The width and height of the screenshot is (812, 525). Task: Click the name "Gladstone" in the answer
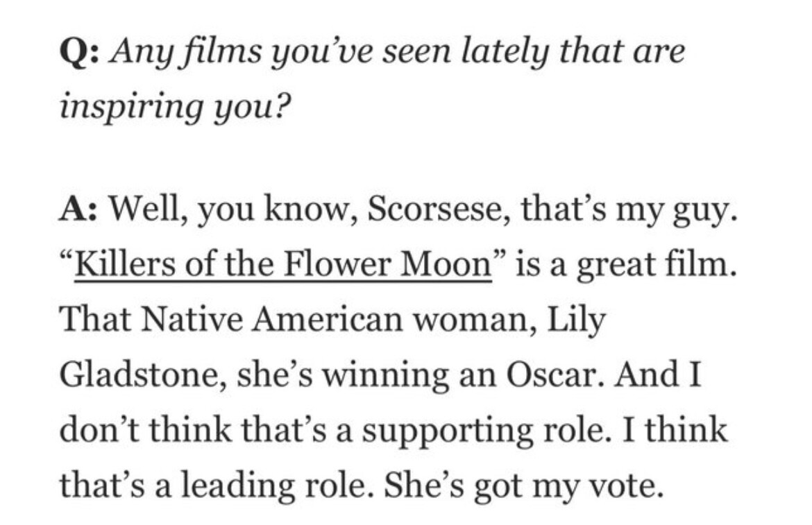(141, 375)
